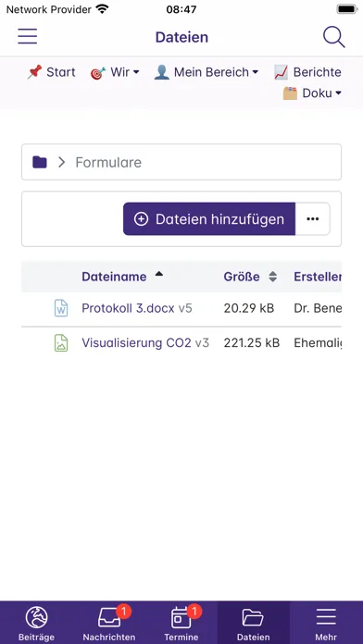Image resolution: width=363 pixels, height=644 pixels.
Task: Open Beiträge in bottom bar
Action: pyautogui.click(x=36, y=623)
